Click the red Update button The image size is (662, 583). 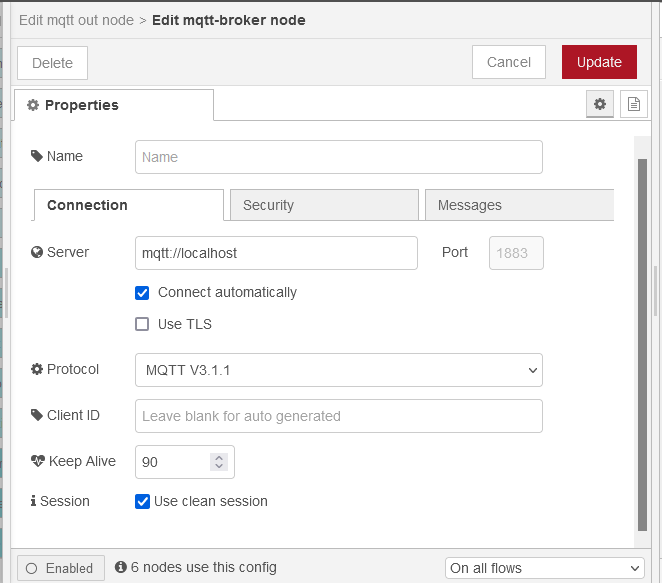click(x=599, y=62)
